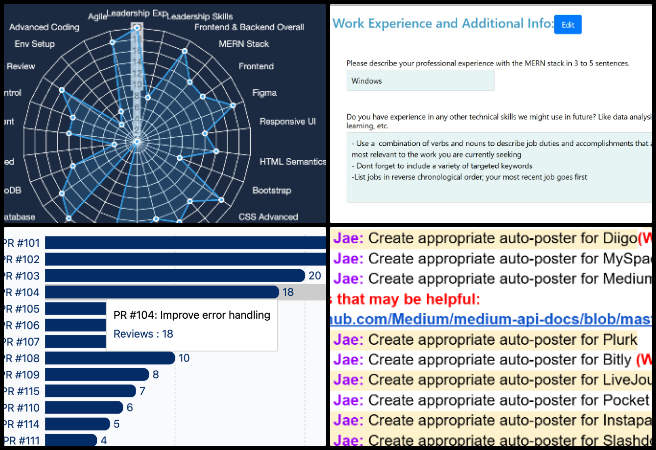Click the 'Frontend & Backend Overall' radar label
This screenshot has height=450, width=656.
click(249, 27)
